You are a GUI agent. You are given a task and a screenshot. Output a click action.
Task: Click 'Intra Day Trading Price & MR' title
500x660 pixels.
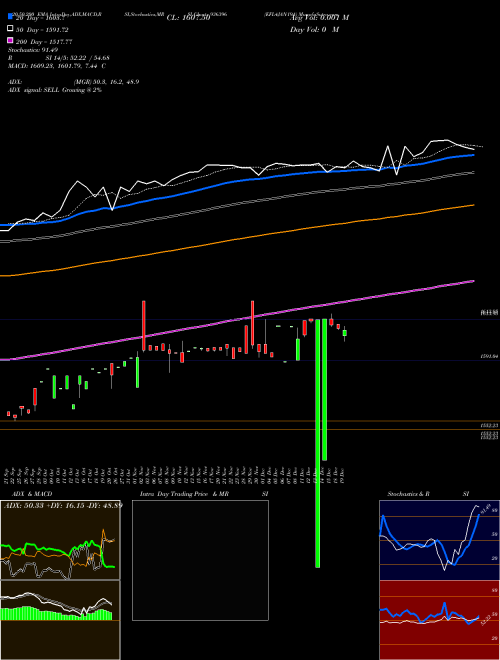click(184, 494)
